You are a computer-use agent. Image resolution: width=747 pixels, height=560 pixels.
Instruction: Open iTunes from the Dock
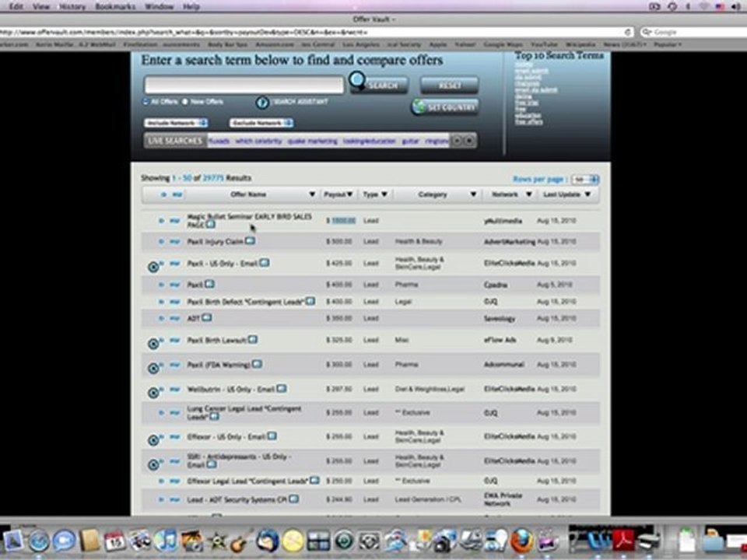tap(166, 541)
